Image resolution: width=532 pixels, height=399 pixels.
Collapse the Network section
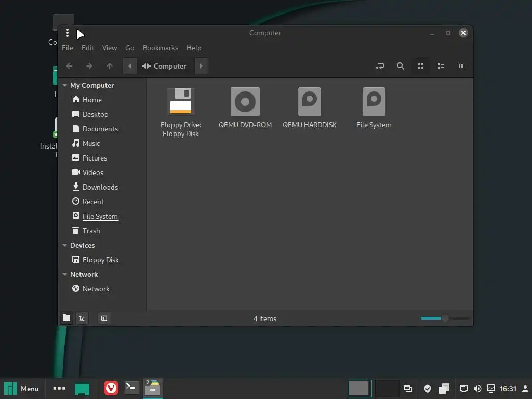65,274
